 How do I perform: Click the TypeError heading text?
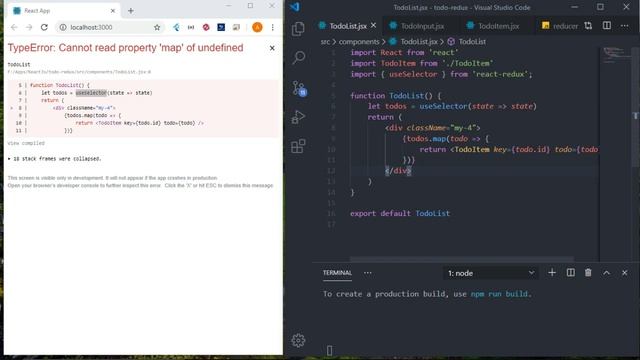click(x=125, y=48)
